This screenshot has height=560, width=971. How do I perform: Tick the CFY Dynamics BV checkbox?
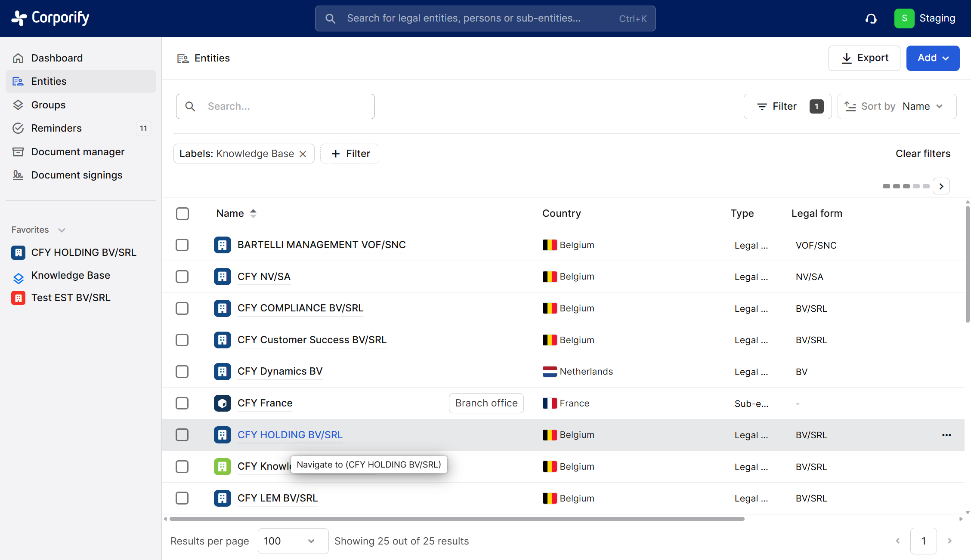tap(182, 372)
